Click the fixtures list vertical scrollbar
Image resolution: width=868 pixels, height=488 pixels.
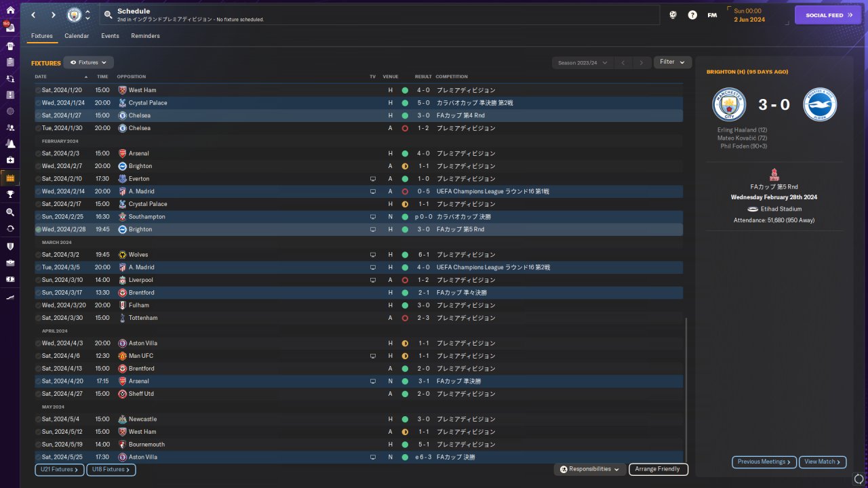(x=686, y=390)
